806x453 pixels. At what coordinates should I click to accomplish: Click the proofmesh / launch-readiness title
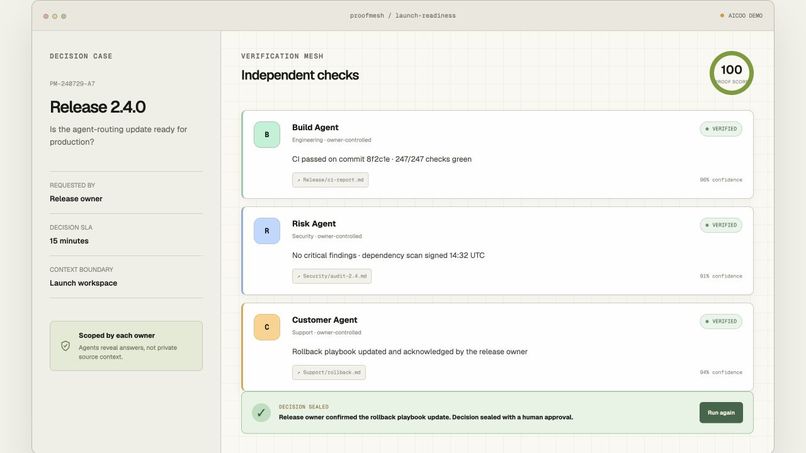coord(402,15)
